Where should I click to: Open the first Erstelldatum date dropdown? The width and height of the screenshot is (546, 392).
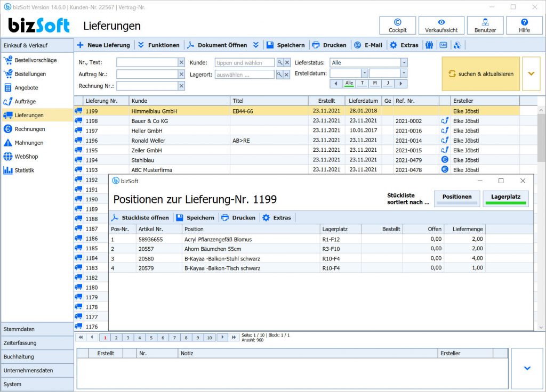[x=365, y=73]
